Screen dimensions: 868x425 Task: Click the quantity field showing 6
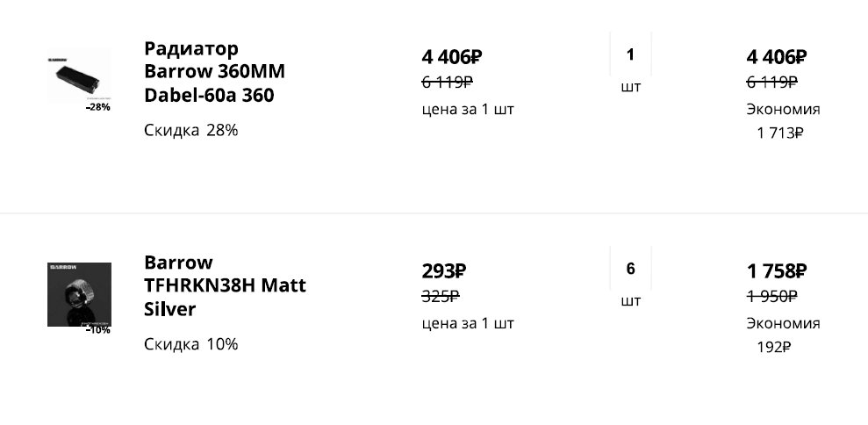point(630,269)
